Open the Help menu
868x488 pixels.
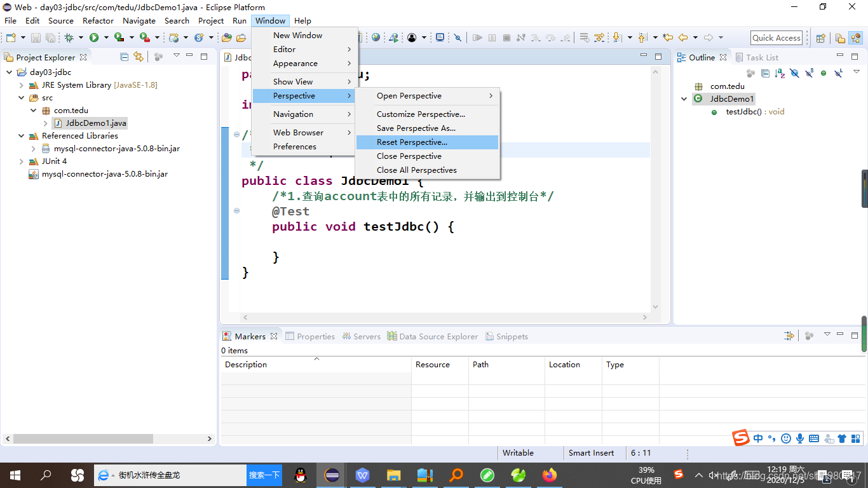pos(303,20)
